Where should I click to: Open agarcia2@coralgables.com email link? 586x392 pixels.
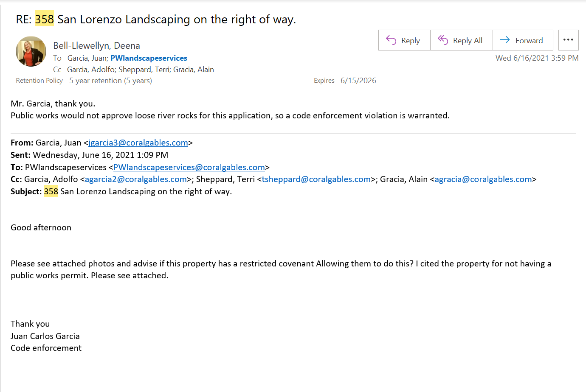click(136, 179)
